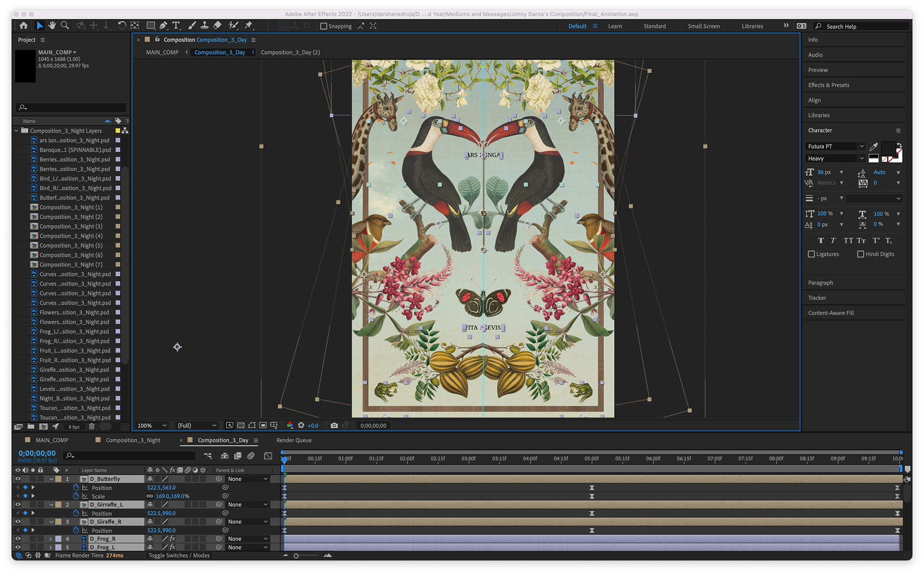
Task: Expand the D_Frog_R layer properties
Action: click(51, 539)
